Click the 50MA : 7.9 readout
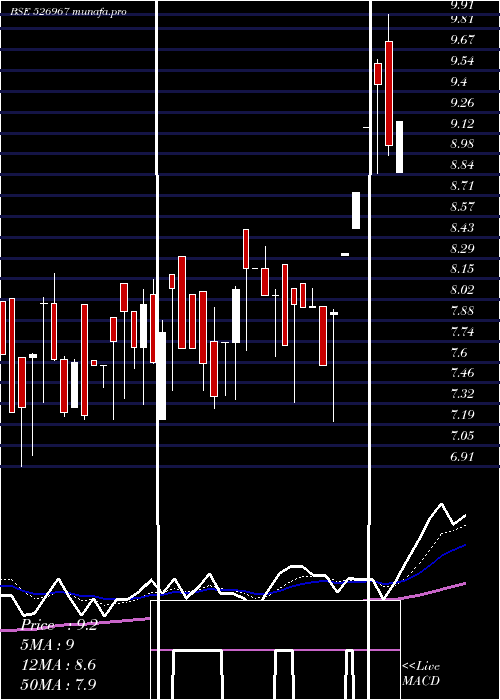This screenshot has width=500, height=700. [x=58, y=684]
